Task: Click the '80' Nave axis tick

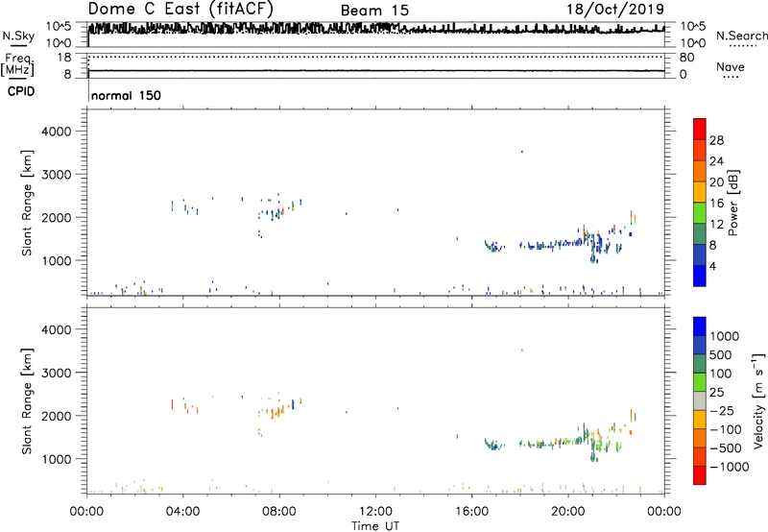Action: [686, 58]
